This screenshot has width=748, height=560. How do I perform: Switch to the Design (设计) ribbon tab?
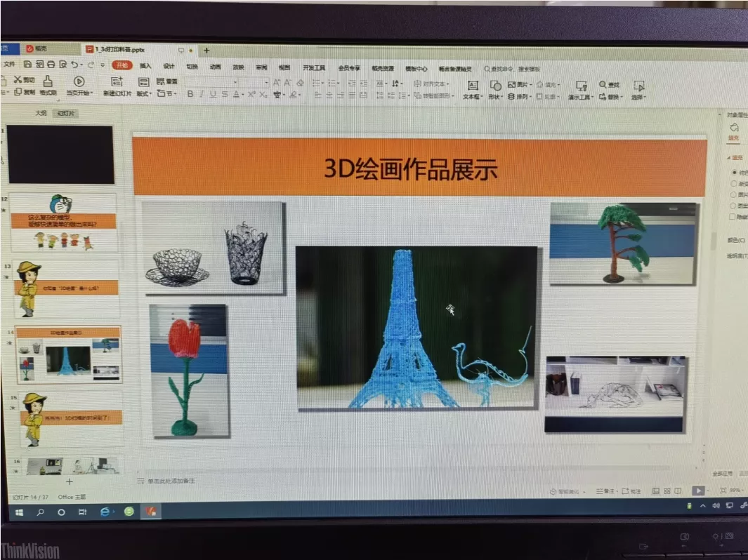pyautogui.click(x=169, y=66)
